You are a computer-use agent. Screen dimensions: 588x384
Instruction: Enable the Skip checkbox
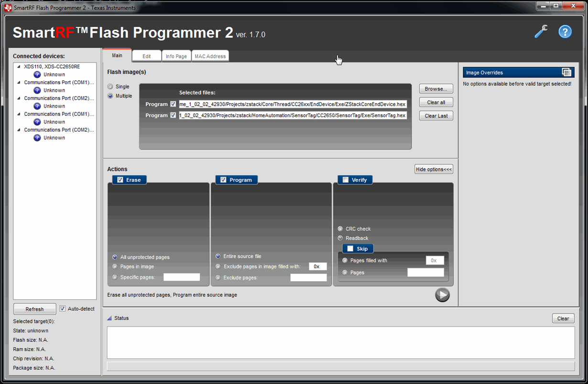[350, 249]
